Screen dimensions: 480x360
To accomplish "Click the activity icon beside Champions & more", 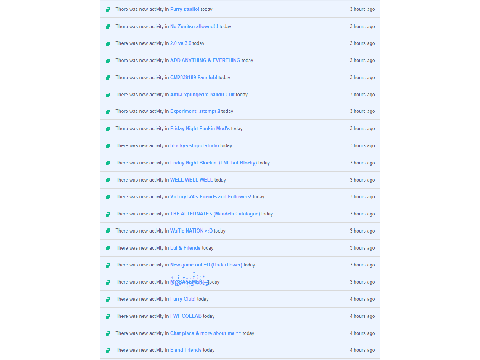I will coord(108,333).
